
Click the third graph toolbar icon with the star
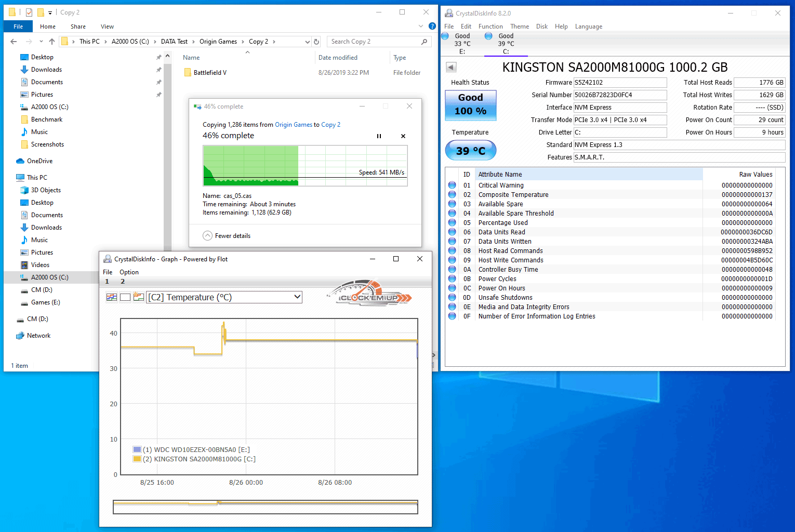(x=138, y=297)
